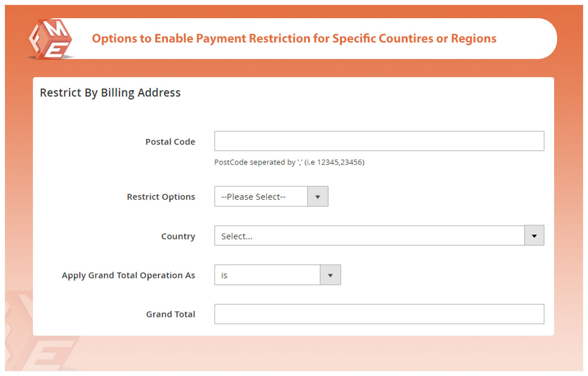Click the "Grand Total" field label
588x376 pixels.
point(170,314)
